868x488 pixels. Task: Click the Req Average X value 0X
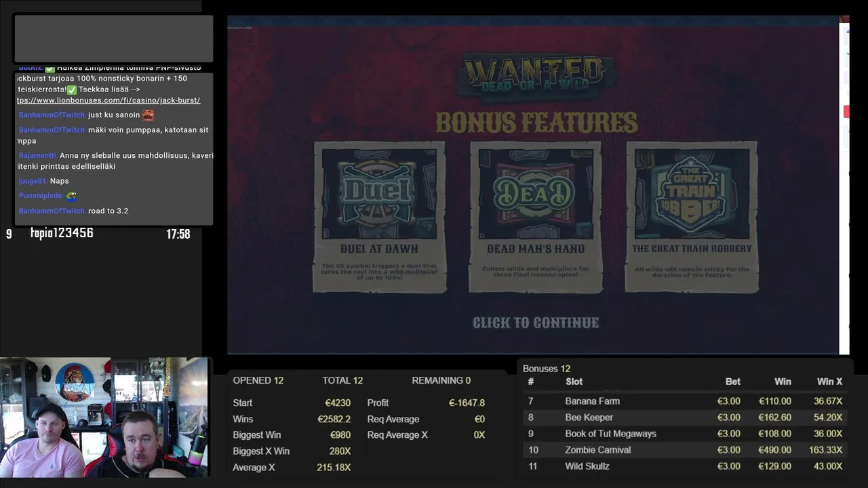(x=479, y=435)
